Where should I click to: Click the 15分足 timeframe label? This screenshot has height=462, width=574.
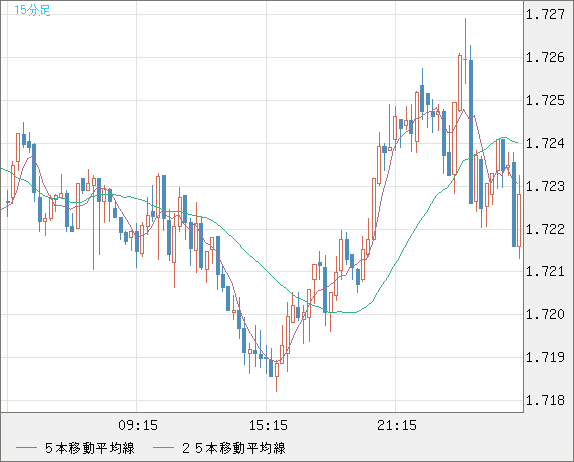tap(32, 10)
